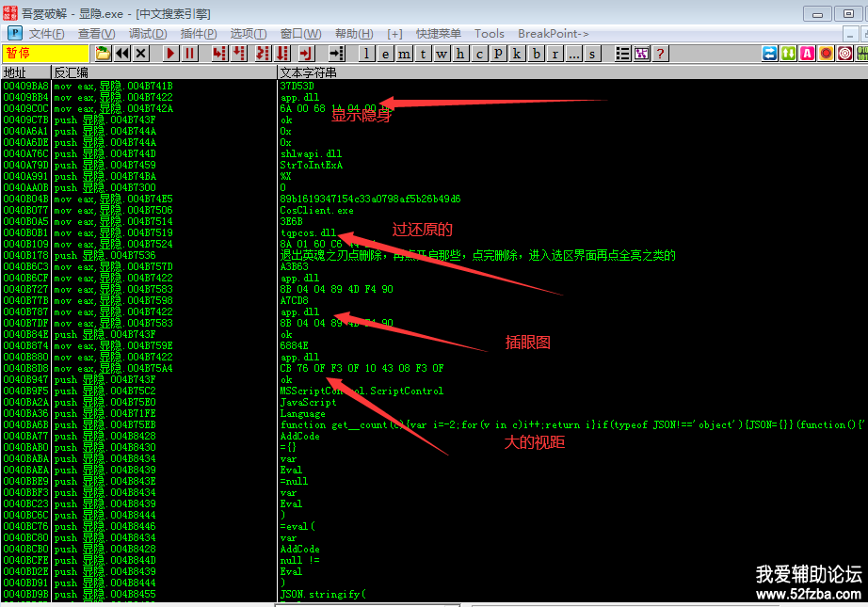The height and width of the screenshot is (607, 868).
Task: Click the Open file folder icon
Action: point(103,54)
